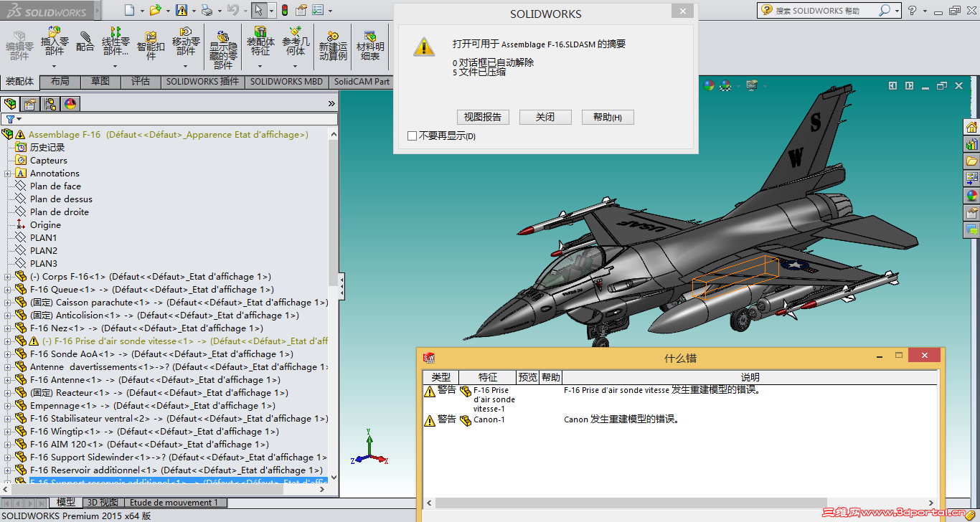Switch to the 评估 (Evaluate) tab

tap(141, 82)
